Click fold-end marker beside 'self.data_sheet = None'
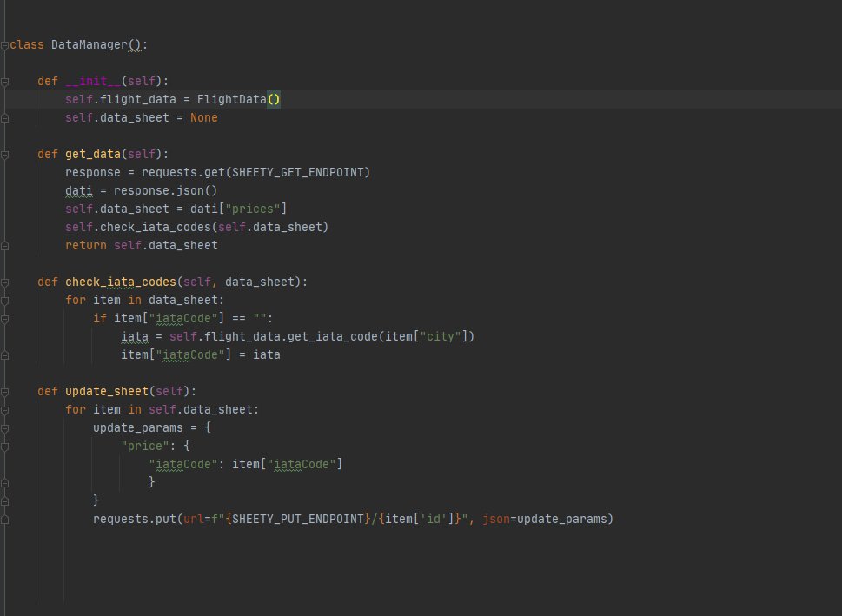The width and height of the screenshot is (842, 616). click(5, 118)
